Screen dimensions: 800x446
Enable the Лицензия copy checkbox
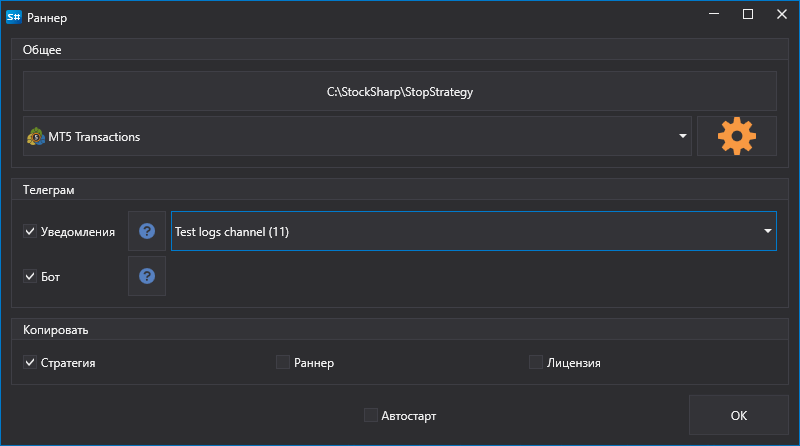click(536, 362)
